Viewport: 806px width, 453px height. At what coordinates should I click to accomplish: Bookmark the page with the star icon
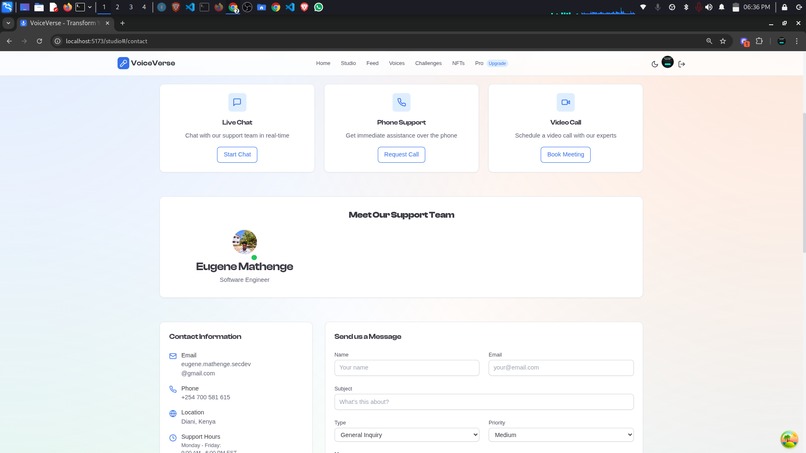pyautogui.click(x=723, y=41)
